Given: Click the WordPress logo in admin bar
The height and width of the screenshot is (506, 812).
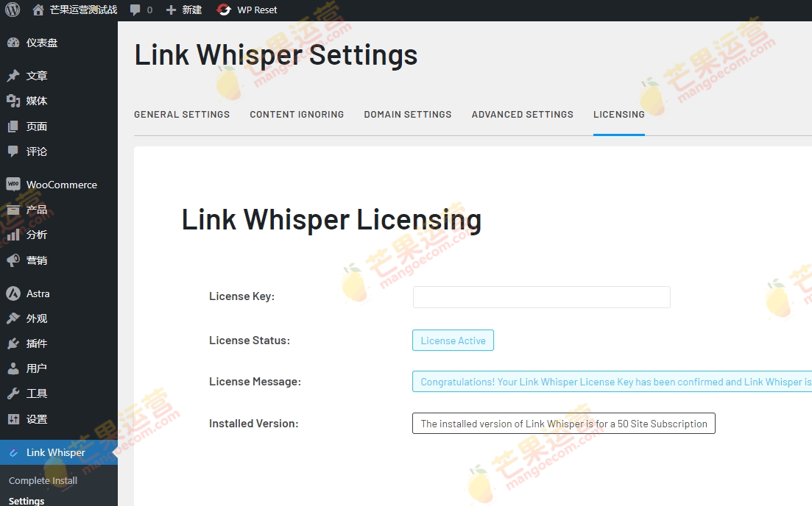Looking at the screenshot, I should [x=12, y=10].
